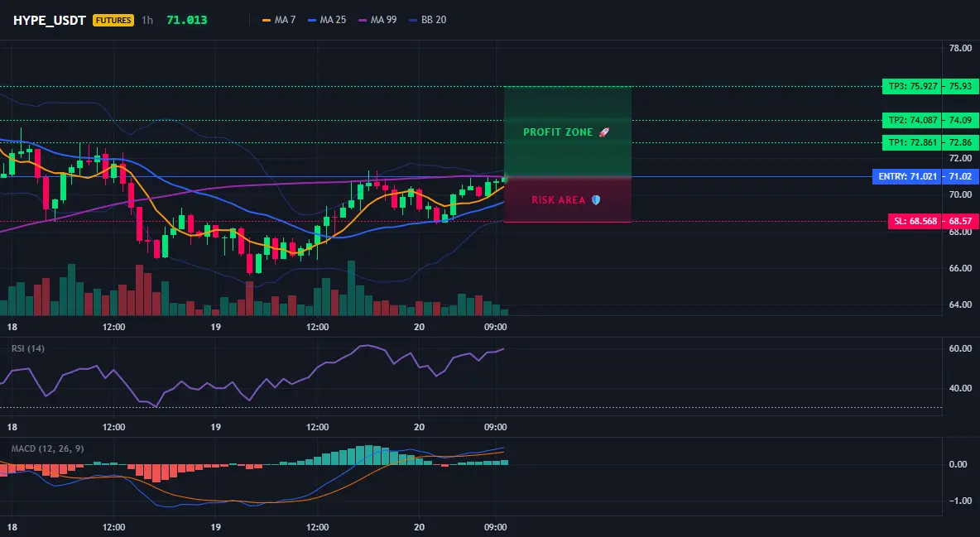This screenshot has height=537, width=980.
Task: Click 40.00 on the RSI axis
Action: 960,388
